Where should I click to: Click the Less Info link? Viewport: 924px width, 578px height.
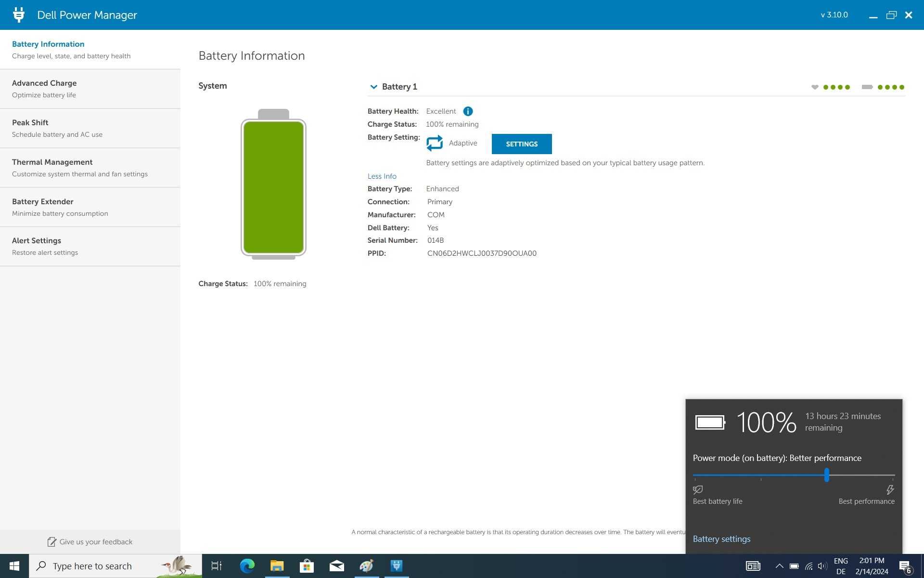(382, 176)
